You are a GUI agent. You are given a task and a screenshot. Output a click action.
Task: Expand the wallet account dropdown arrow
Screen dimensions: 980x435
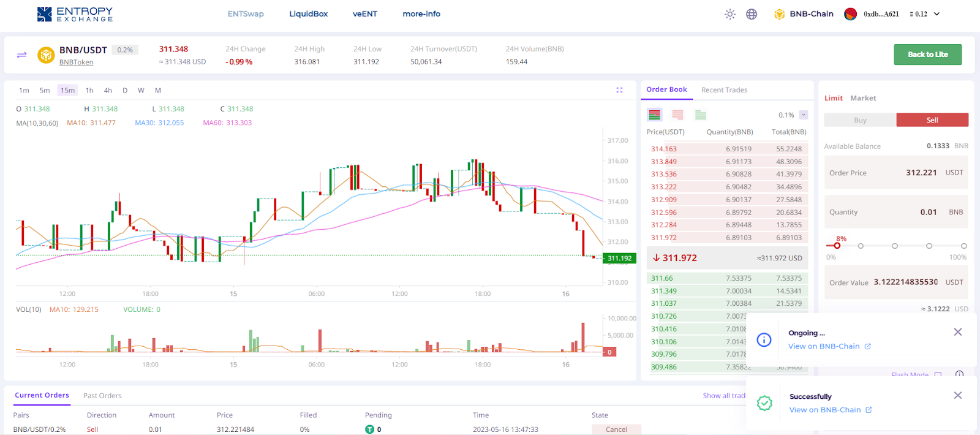coord(937,14)
